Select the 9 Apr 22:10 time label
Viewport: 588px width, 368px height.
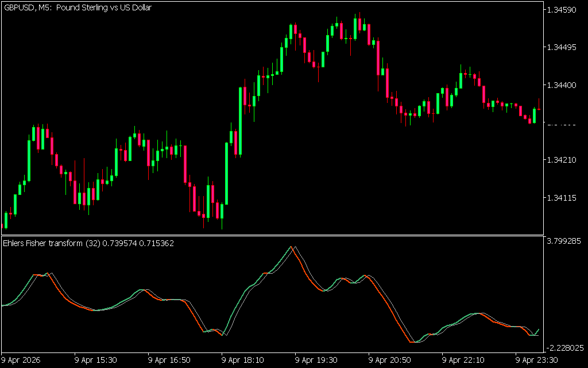tap(464, 360)
